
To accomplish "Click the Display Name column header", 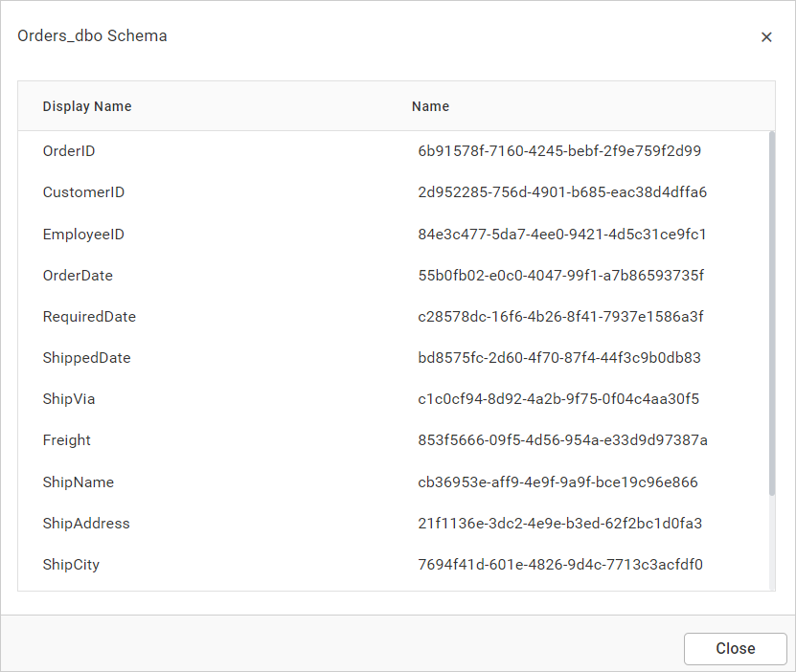I will pyautogui.click(x=87, y=106).
